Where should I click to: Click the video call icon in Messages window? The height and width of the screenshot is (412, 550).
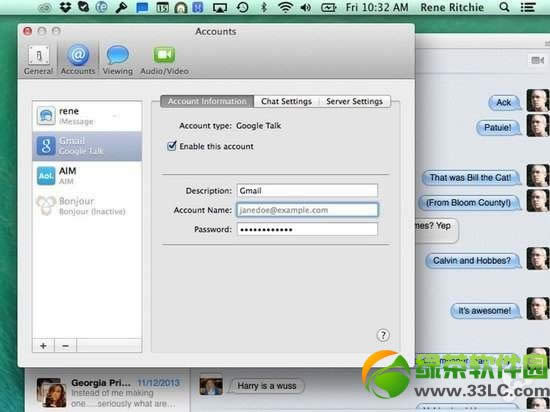(537, 60)
